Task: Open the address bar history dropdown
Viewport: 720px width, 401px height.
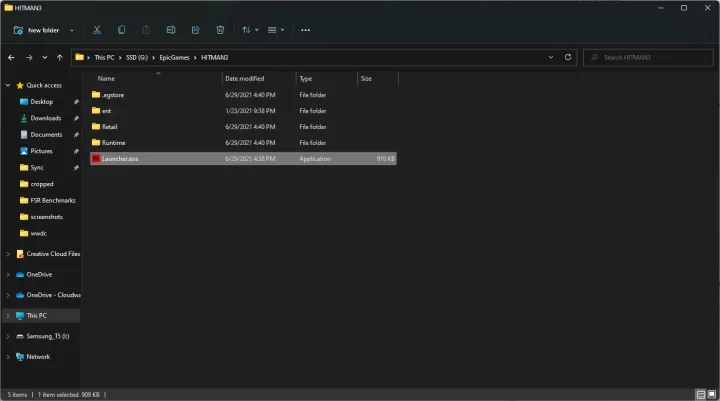Action: [551, 57]
